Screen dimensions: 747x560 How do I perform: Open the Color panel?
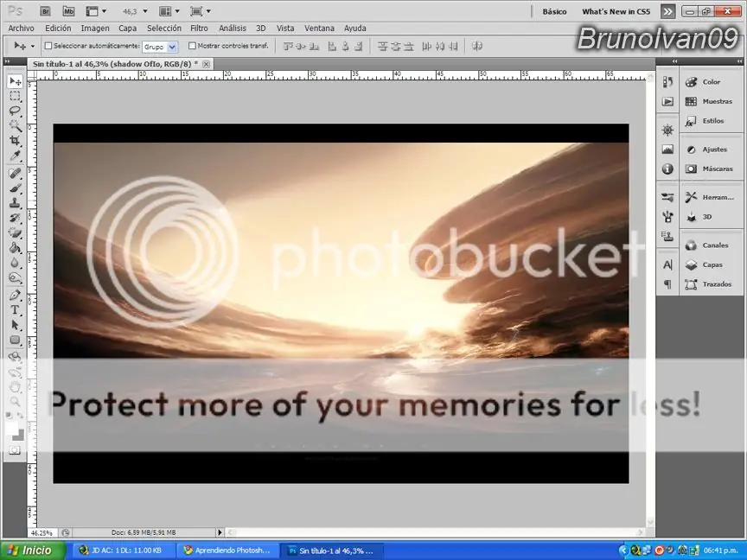pyautogui.click(x=712, y=82)
